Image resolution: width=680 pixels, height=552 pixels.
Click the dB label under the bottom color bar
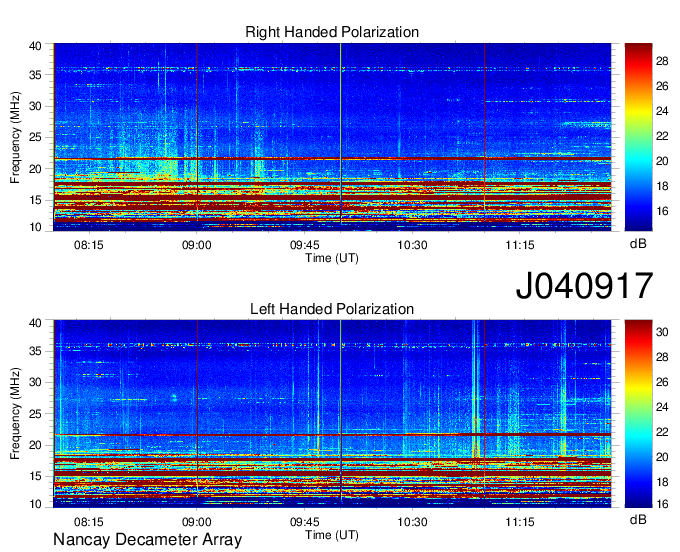click(x=638, y=520)
